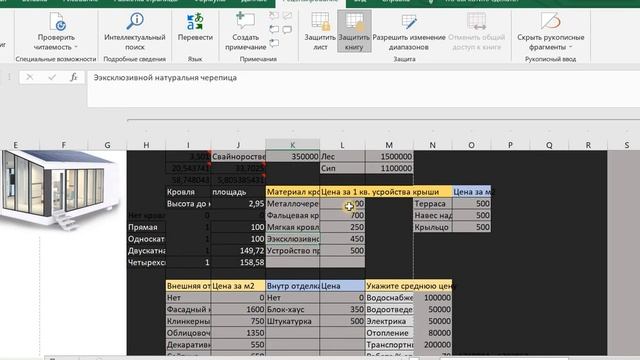Select the Фальцевая кр… material cell
The height and width of the screenshot is (360, 640).
pyautogui.click(x=293, y=216)
